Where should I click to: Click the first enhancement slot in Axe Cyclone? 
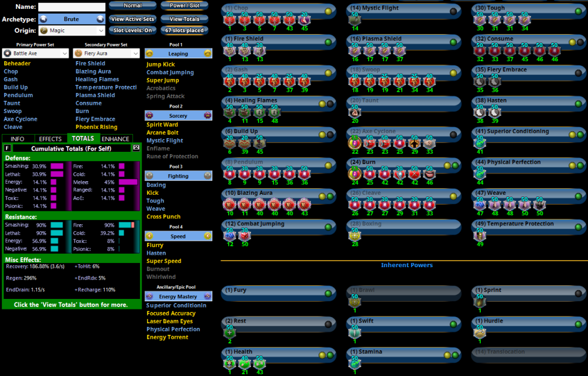(x=355, y=143)
